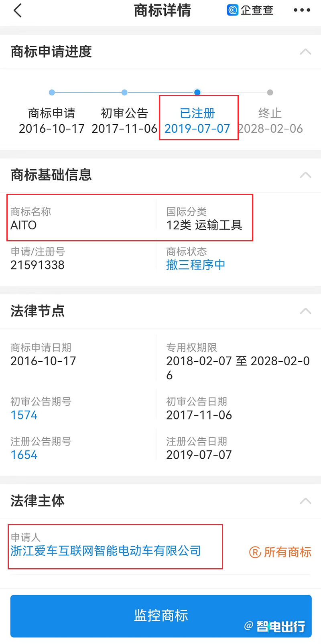
Task: Select the 商标申请 progress dot
Action: coord(52,92)
